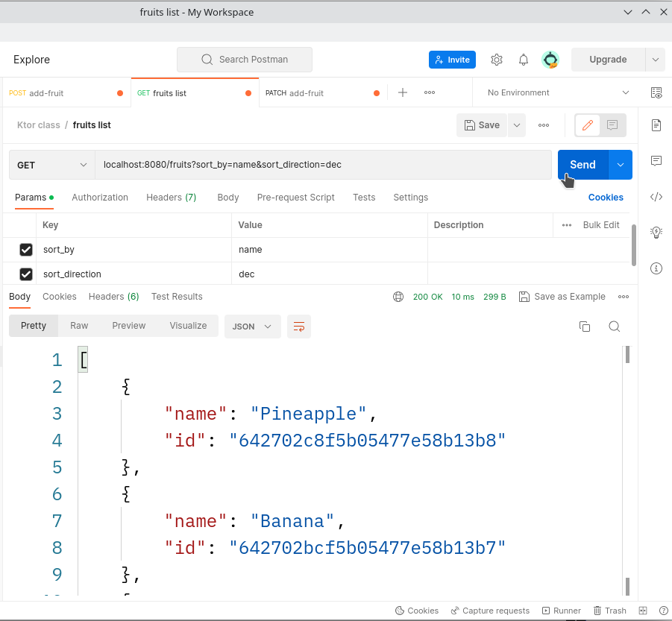The width and height of the screenshot is (672, 621).
Task: Click the Save button
Action: click(x=482, y=125)
